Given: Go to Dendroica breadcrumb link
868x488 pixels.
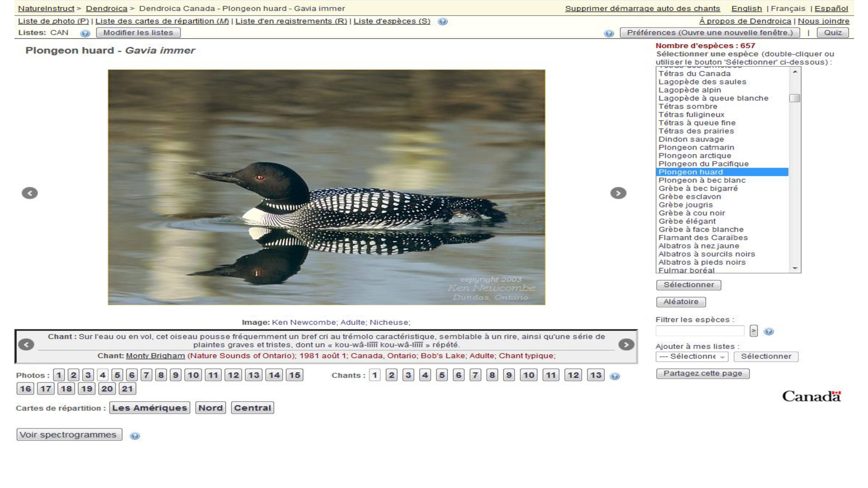Looking at the screenshot, I should 106,8.
